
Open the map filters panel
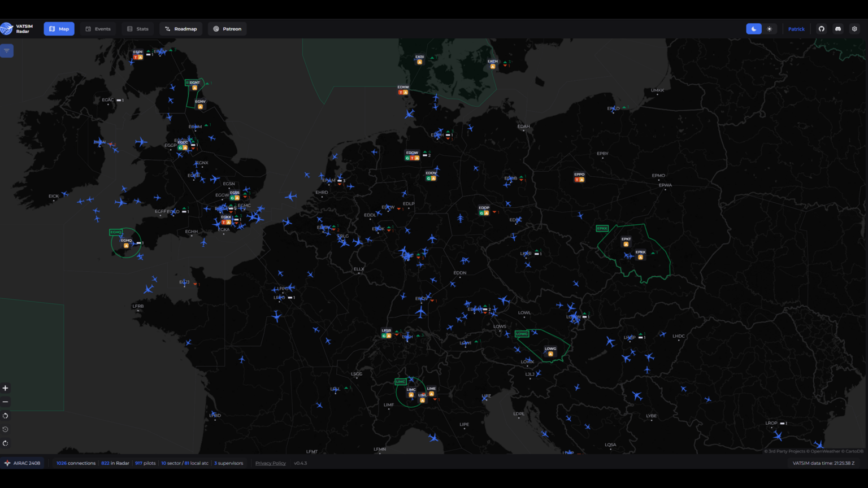coord(7,50)
